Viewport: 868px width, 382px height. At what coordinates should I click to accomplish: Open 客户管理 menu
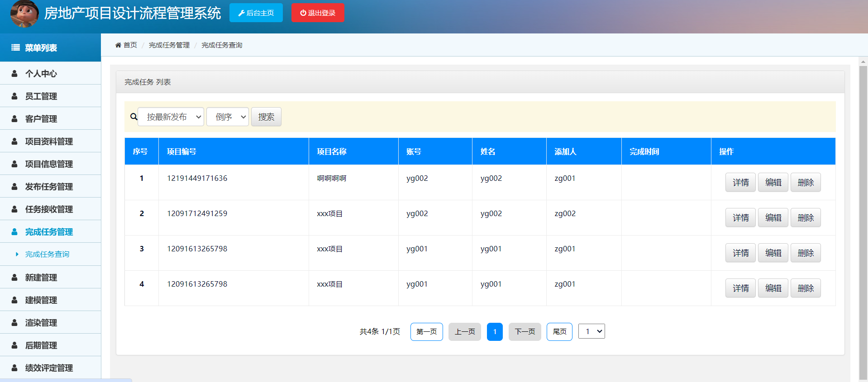pyautogui.click(x=50, y=118)
